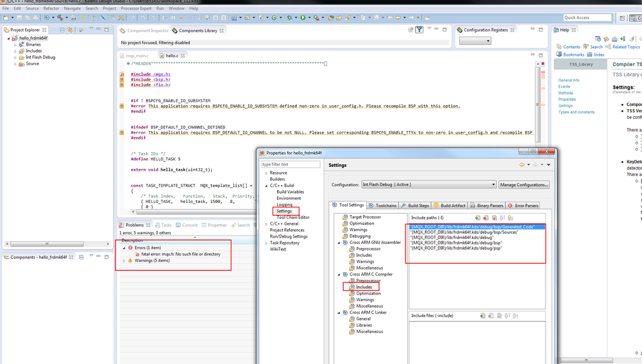Toggle Link with Editor in Project Explorer

point(70,30)
